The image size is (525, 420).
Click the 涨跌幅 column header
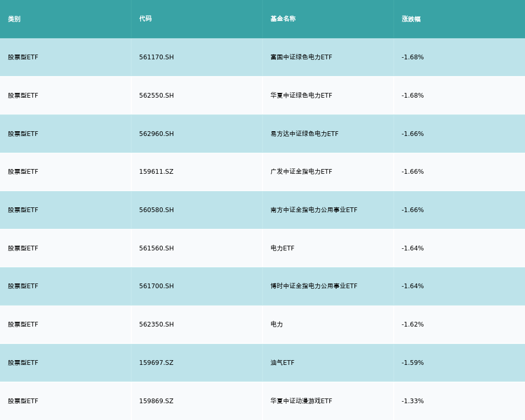411,19
